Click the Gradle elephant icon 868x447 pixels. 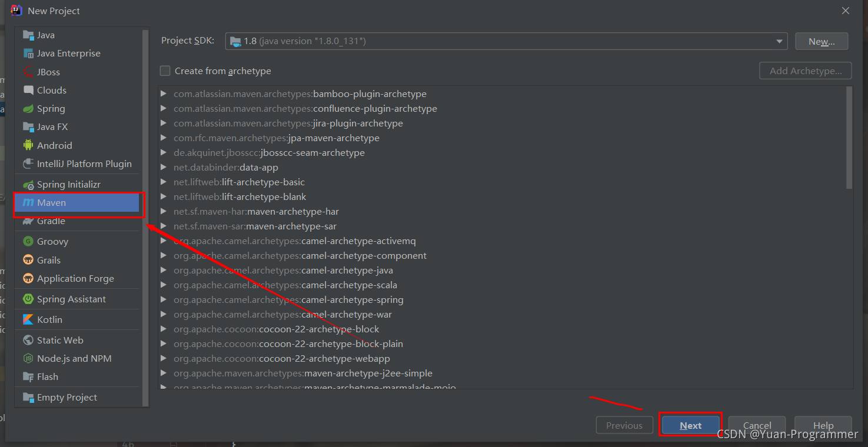pos(28,221)
